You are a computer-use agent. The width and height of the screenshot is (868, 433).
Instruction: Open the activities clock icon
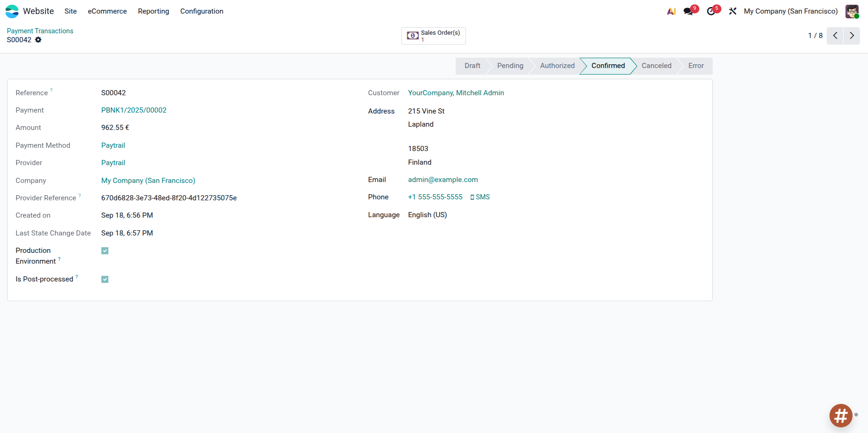tap(711, 11)
